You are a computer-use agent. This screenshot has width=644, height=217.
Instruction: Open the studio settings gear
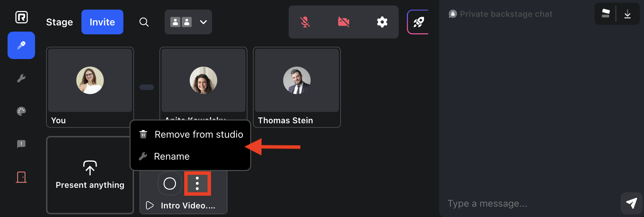[x=382, y=22]
